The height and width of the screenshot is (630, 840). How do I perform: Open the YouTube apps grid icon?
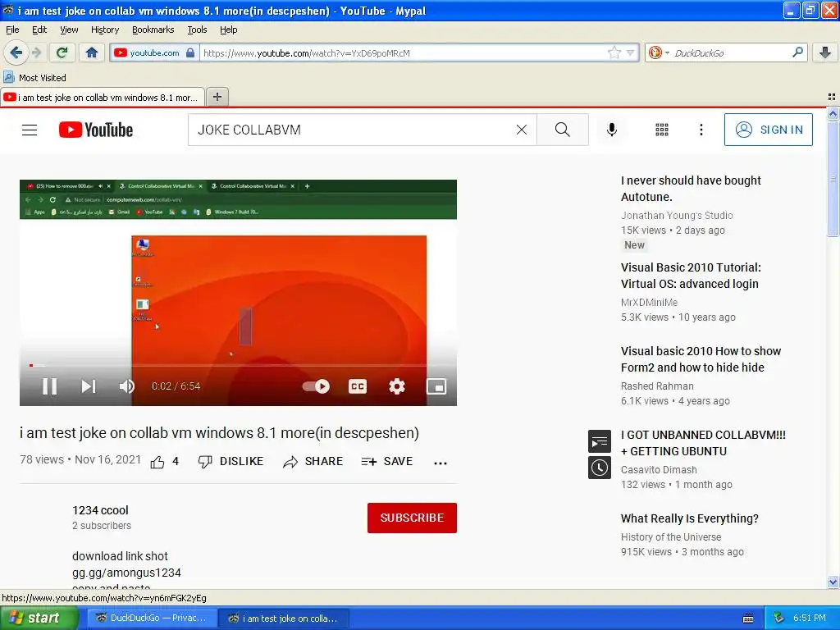[662, 130]
